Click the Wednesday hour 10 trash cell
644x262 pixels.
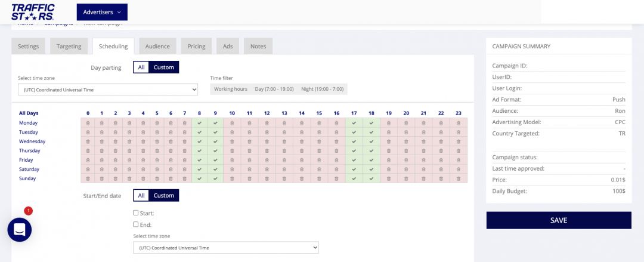tap(232, 141)
